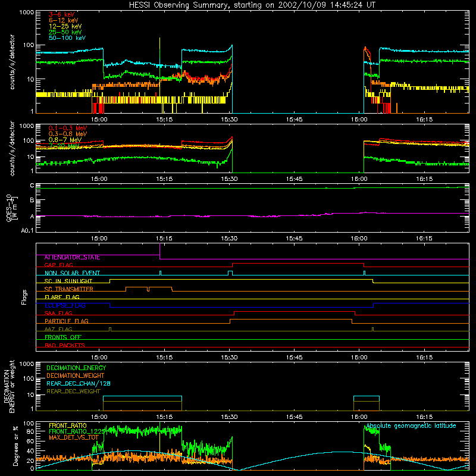Click the HESSI Observing Summary title
The width and height of the screenshot is (476, 476).
pyautogui.click(x=252, y=5)
